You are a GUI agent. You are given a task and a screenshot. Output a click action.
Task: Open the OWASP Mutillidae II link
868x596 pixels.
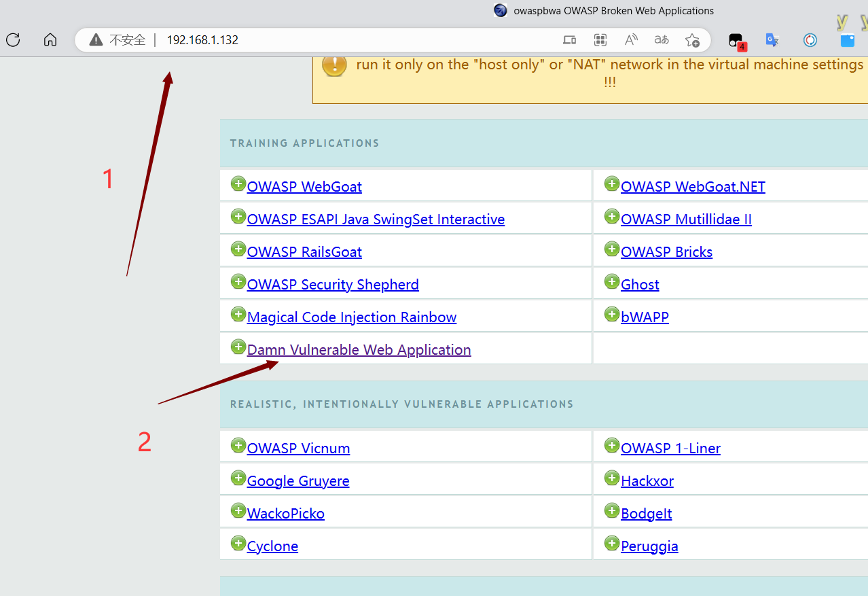(x=686, y=220)
